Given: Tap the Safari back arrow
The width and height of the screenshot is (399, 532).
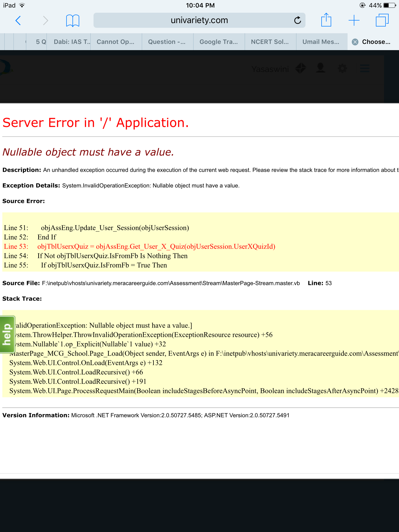Looking at the screenshot, I should point(18,20).
